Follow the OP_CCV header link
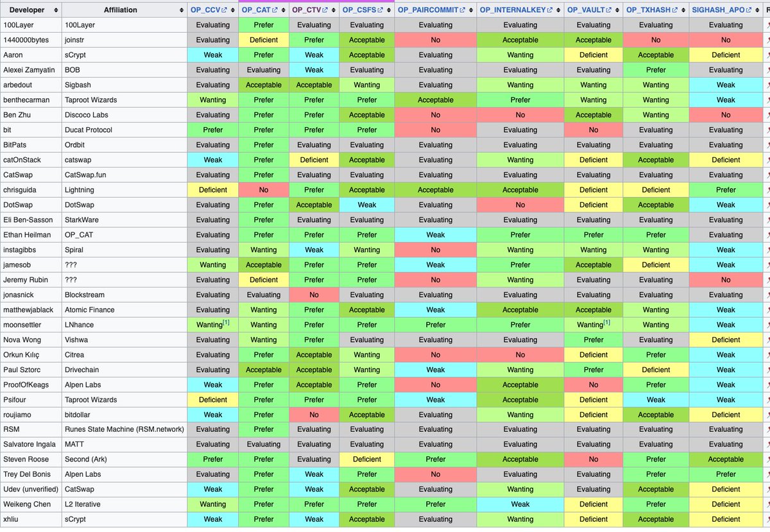The height and width of the screenshot is (532, 770). (205, 10)
